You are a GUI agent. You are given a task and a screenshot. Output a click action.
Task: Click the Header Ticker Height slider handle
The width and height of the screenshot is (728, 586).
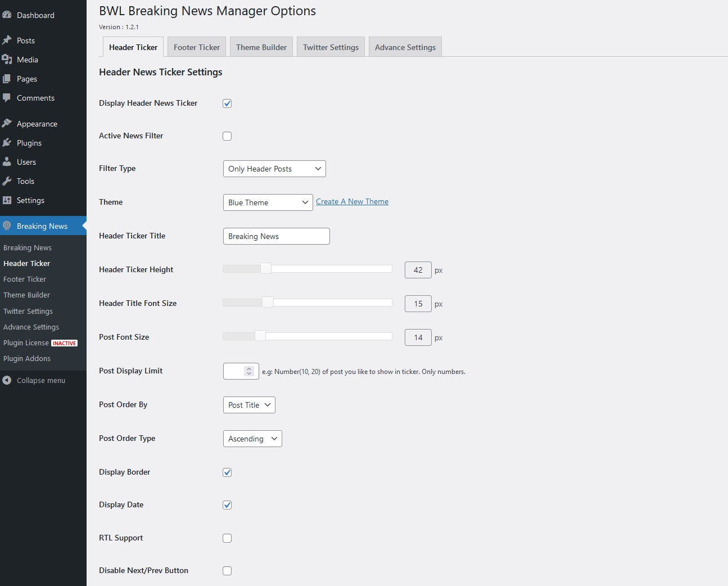(x=266, y=269)
